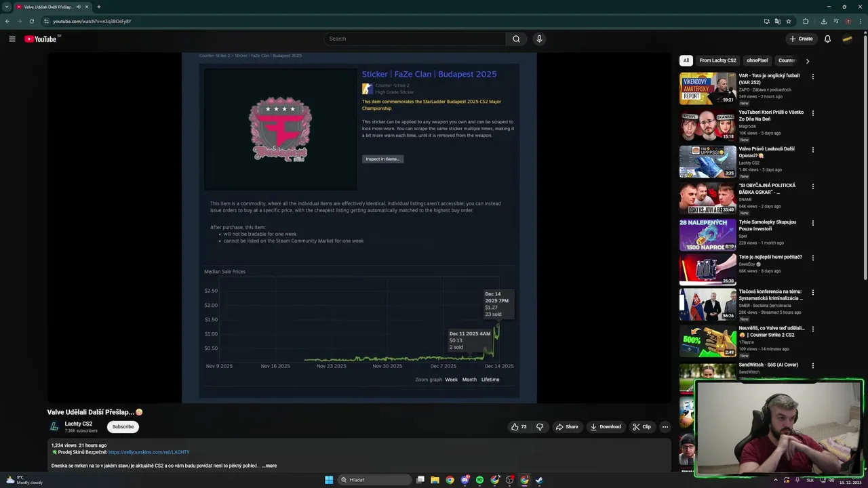Open options for Neuvěříš, co Valve video

point(812,329)
